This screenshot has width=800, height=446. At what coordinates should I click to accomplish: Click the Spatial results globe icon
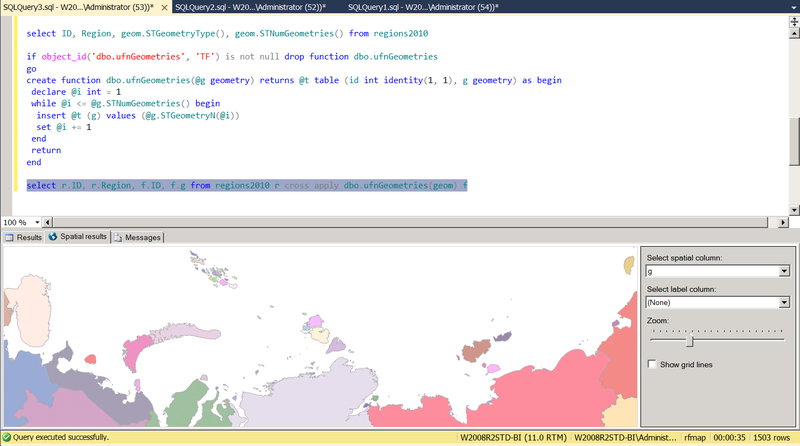pyautogui.click(x=53, y=237)
